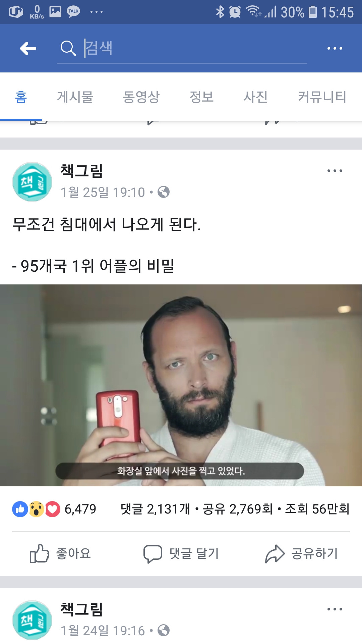Image resolution: width=362 pixels, height=644 pixels.
Task: Open comments via 댓글 2,131개 link
Action: click(x=155, y=509)
